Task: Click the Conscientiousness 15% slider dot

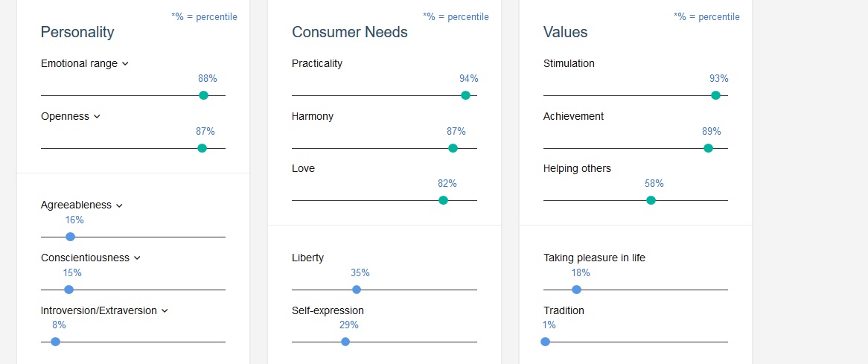Action: click(x=68, y=290)
